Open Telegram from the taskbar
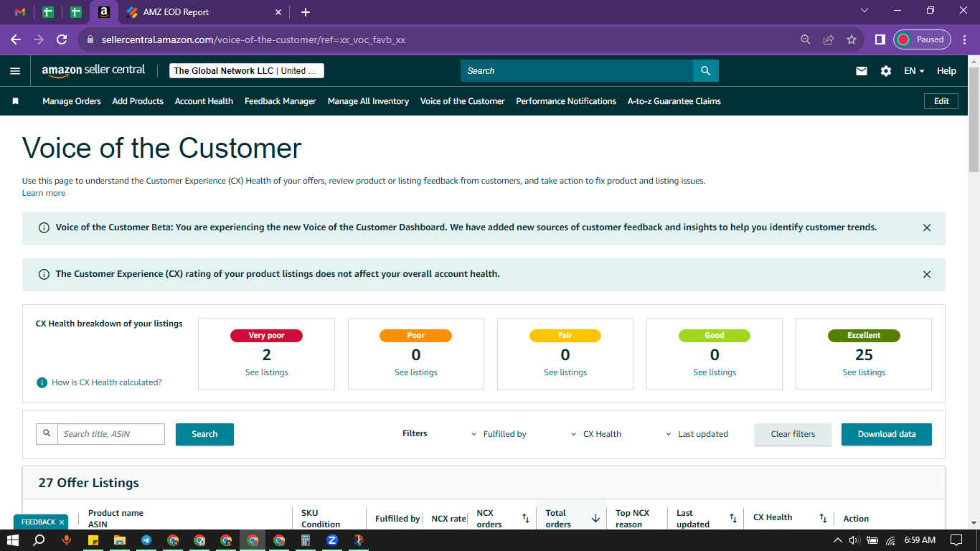Image resolution: width=980 pixels, height=551 pixels. tap(146, 540)
